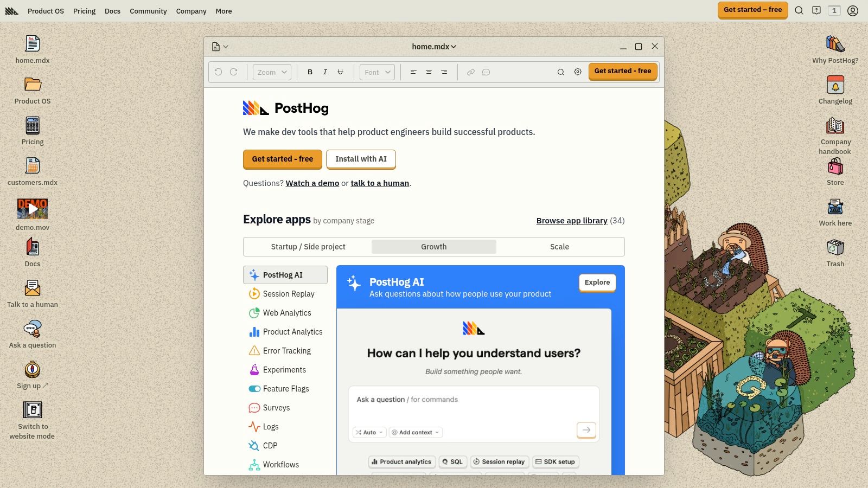
Task: Click the search icon in editor toolbar
Action: click(x=561, y=72)
